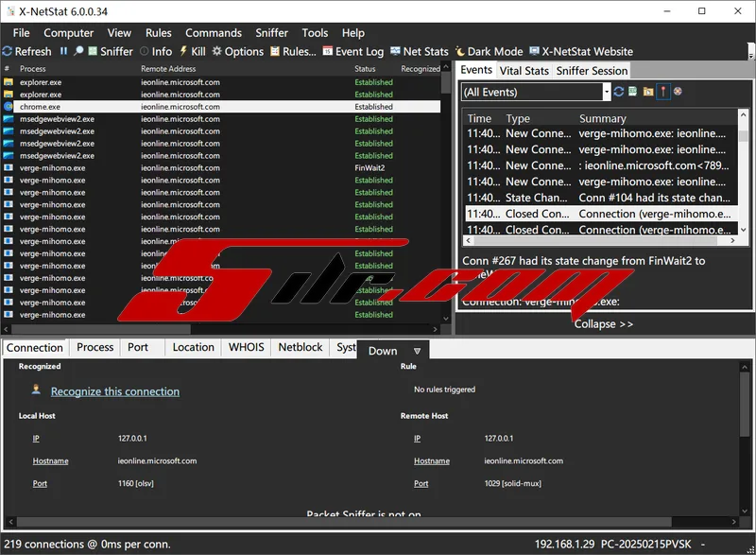Open Options from the toolbar

tap(238, 52)
